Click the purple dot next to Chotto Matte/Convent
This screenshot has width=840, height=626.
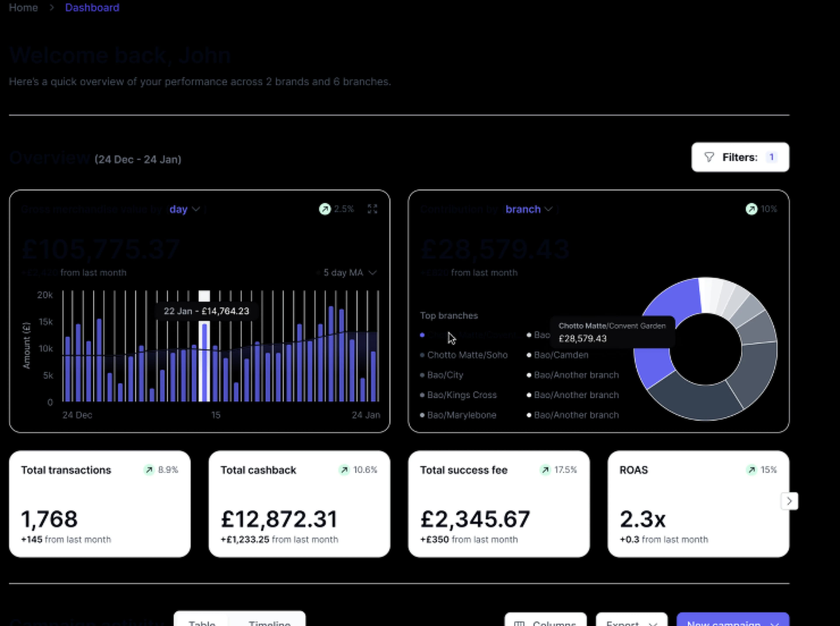[422, 335]
